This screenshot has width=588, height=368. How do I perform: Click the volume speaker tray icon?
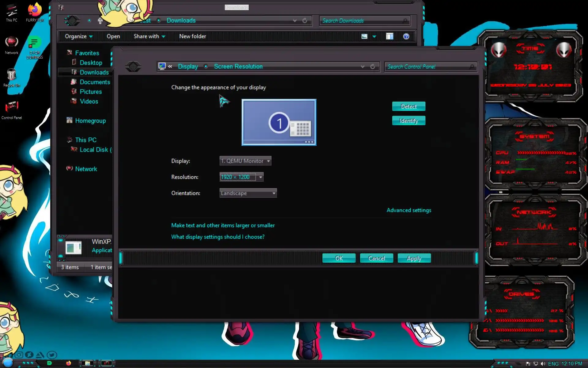543,364
